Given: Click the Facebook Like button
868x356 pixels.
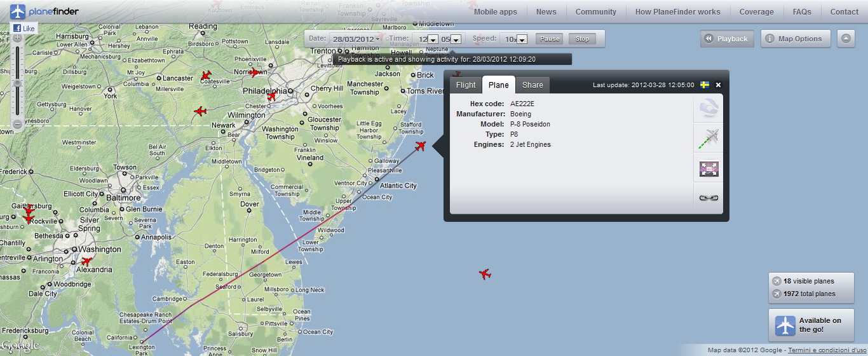Looking at the screenshot, I should tap(24, 28).
